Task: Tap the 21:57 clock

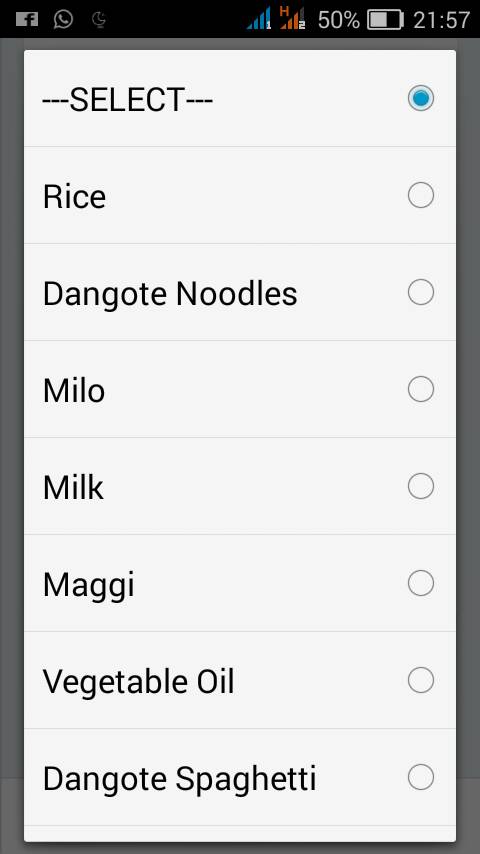Action: pos(441,20)
